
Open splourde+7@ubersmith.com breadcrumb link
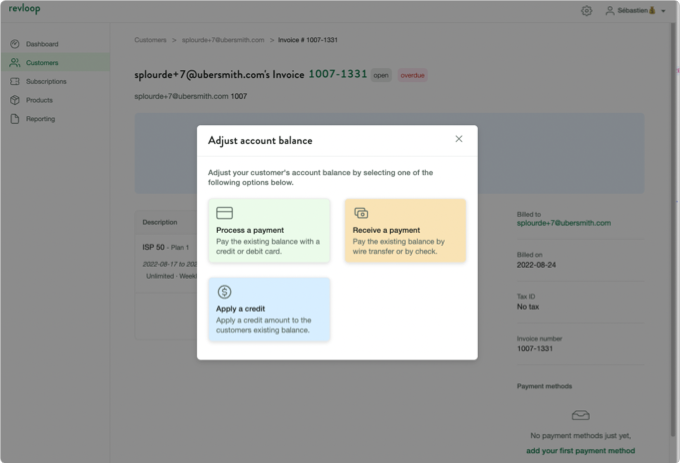tap(223, 40)
